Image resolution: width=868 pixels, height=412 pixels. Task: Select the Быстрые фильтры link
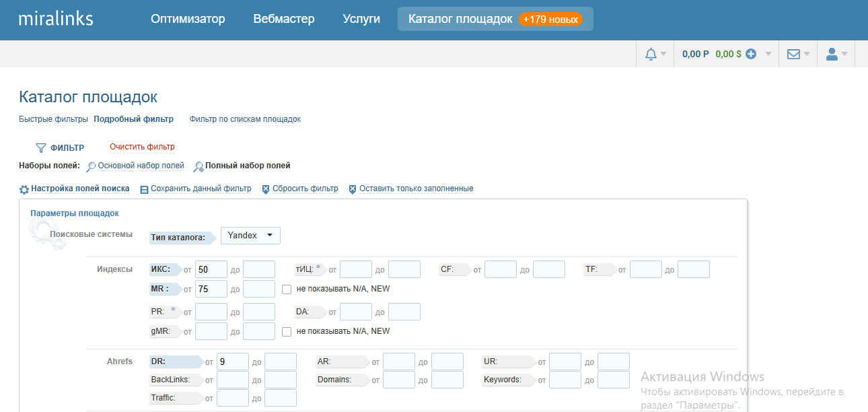tap(53, 119)
